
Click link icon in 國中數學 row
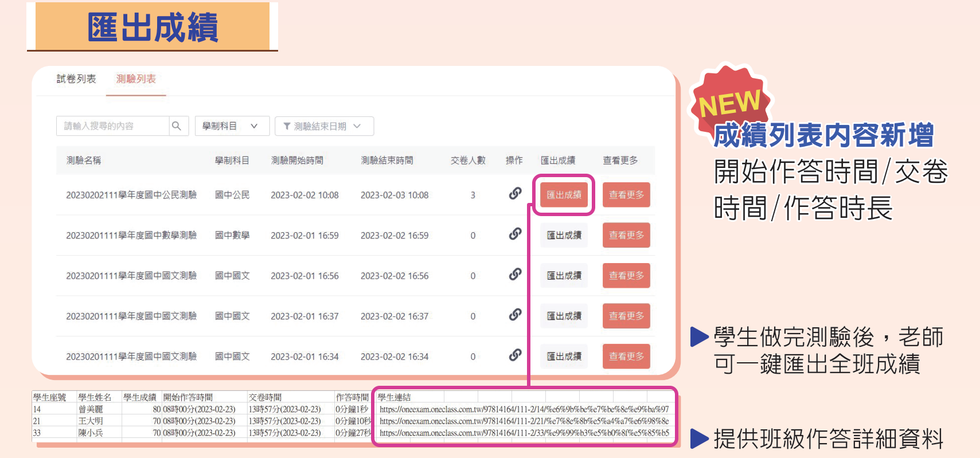pos(515,234)
